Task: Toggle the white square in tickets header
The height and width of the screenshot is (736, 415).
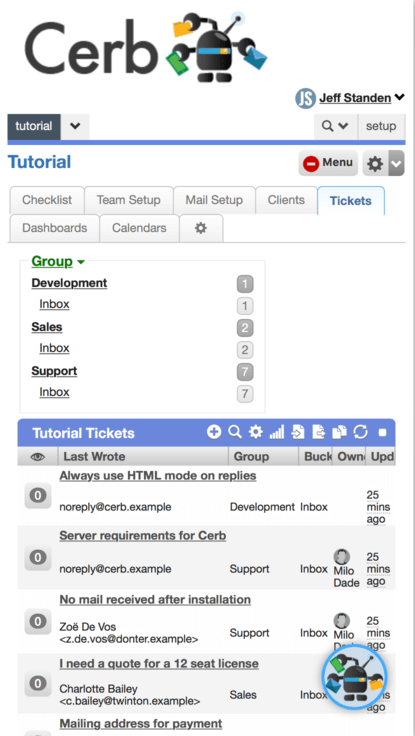Action: pyautogui.click(x=383, y=432)
